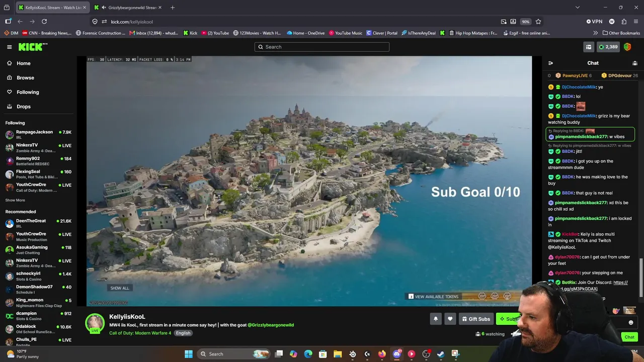Open King_momon's recommended channel
Image resolution: width=644 pixels, height=362 pixels.
38,303
